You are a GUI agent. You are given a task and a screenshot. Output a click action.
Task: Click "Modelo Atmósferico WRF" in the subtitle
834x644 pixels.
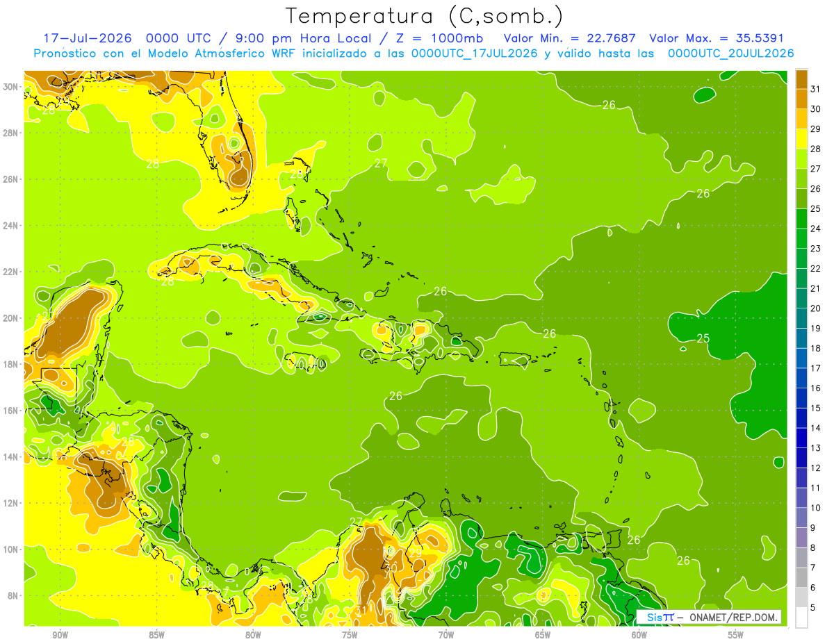click(x=223, y=53)
